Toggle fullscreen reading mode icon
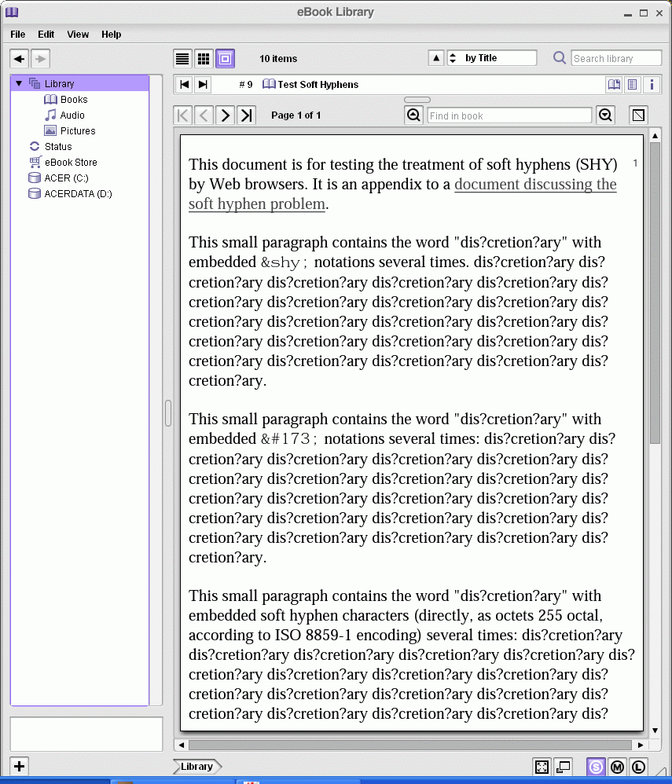 (x=542, y=767)
